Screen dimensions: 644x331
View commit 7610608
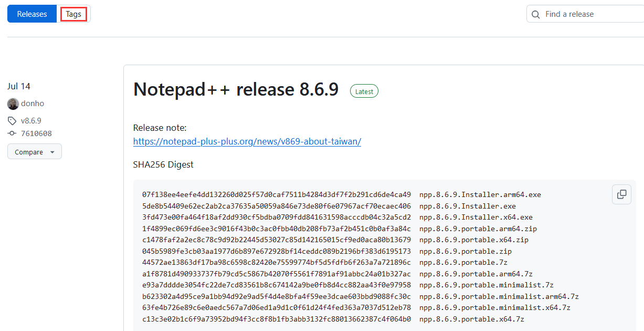click(37, 133)
